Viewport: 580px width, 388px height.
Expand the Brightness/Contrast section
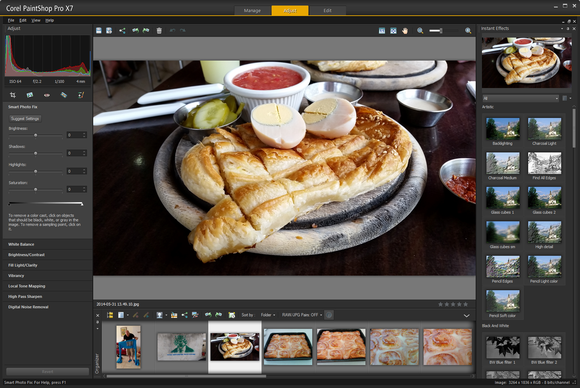click(x=47, y=255)
